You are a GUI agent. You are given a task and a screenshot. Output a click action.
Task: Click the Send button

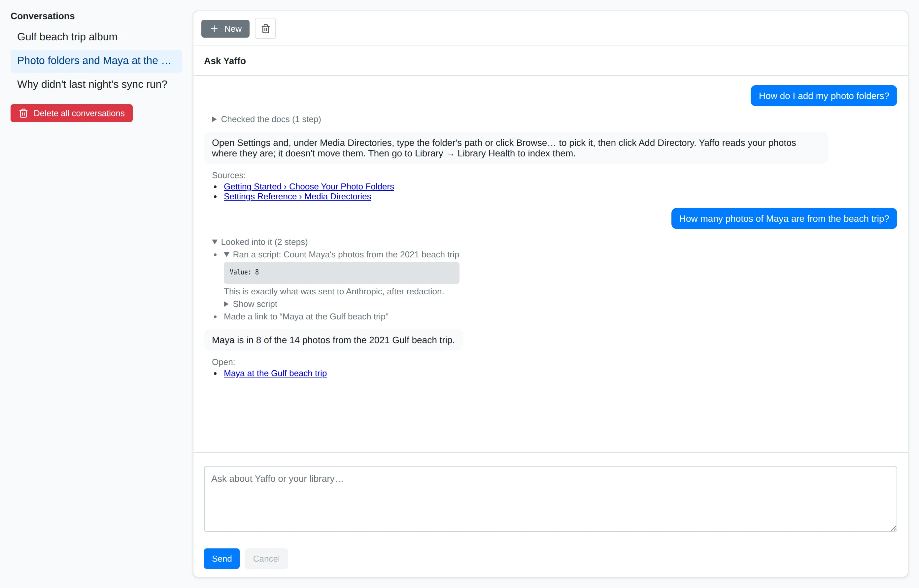221,559
